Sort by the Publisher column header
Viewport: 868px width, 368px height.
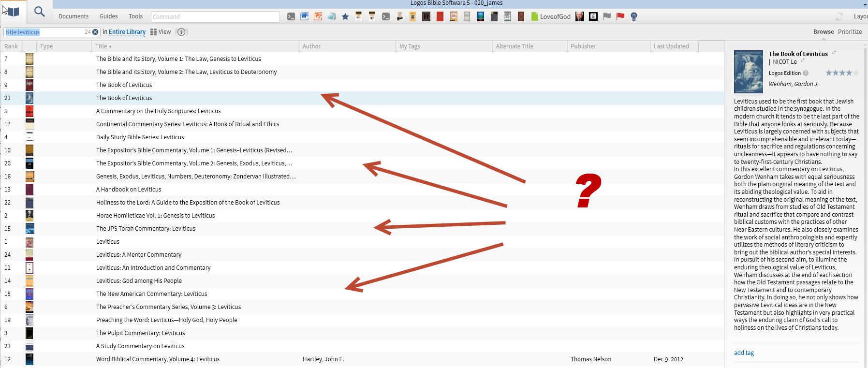point(609,46)
